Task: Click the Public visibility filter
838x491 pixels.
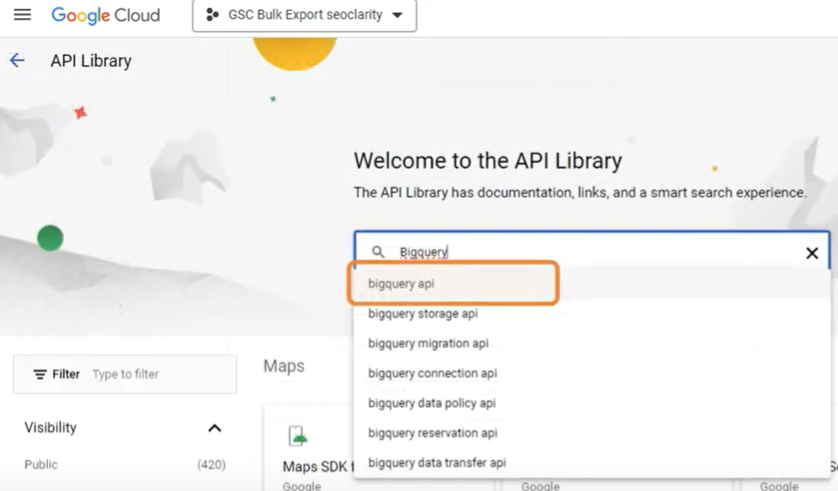Action: click(41, 465)
